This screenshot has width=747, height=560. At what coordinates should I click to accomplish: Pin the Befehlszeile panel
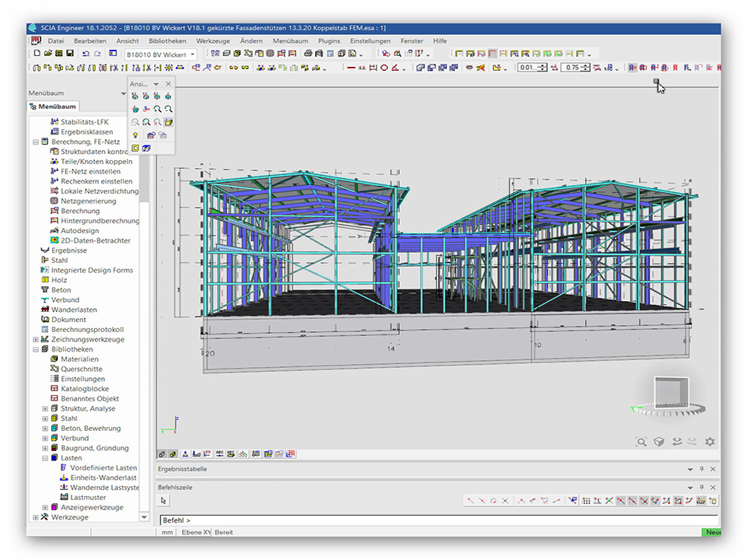701,487
